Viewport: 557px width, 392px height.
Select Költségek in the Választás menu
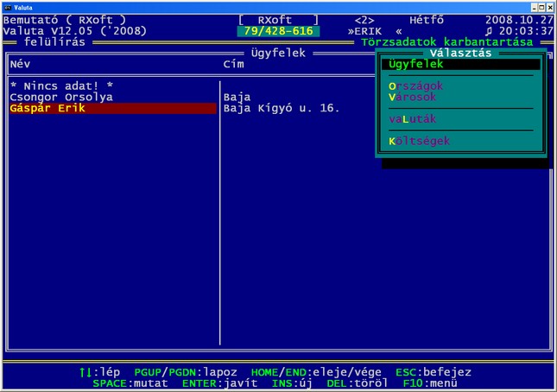pyautogui.click(x=419, y=141)
